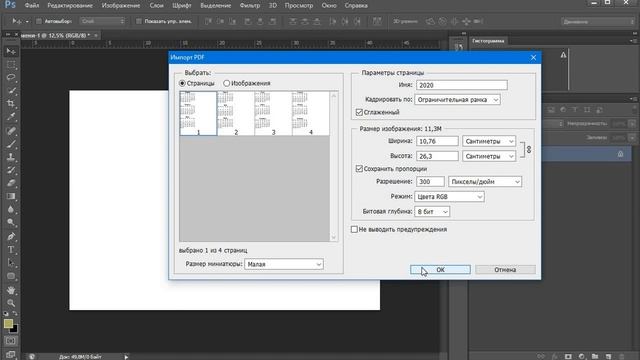Select PDF page thumbnail 3
Screen dimensions: 640x360
273,113
